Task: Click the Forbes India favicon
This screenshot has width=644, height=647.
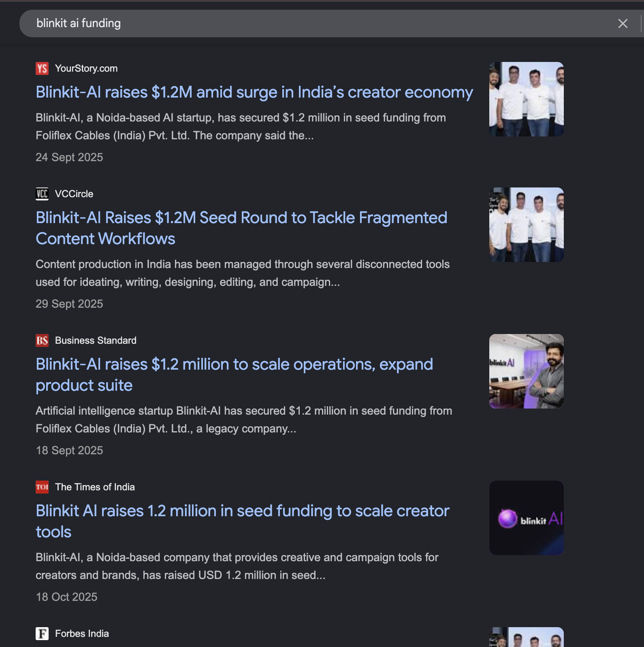Action: point(42,634)
